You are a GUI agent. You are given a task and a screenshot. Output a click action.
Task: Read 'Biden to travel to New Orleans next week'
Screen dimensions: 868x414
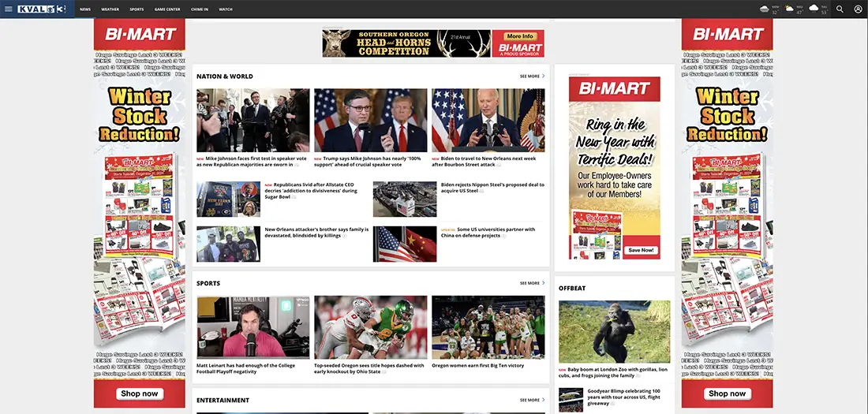[485, 162]
